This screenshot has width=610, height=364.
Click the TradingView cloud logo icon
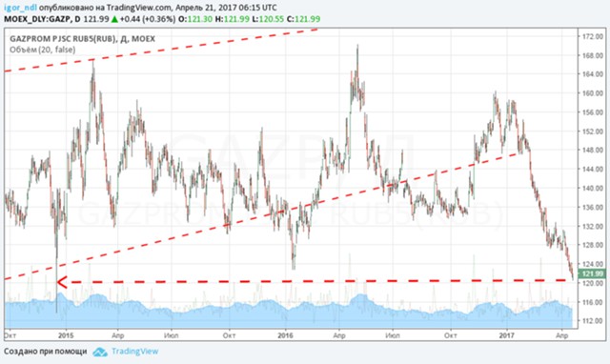tap(100, 352)
